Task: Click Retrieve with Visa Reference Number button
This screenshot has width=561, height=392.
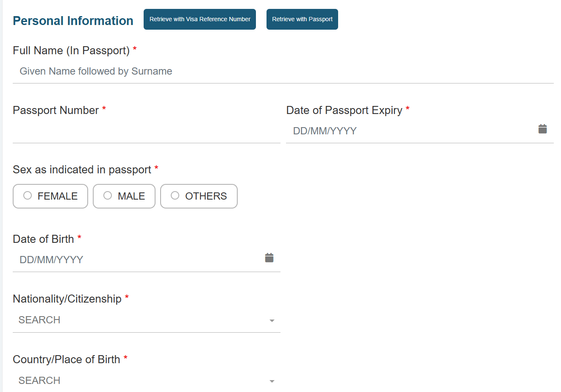Action: tap(200, 19)
